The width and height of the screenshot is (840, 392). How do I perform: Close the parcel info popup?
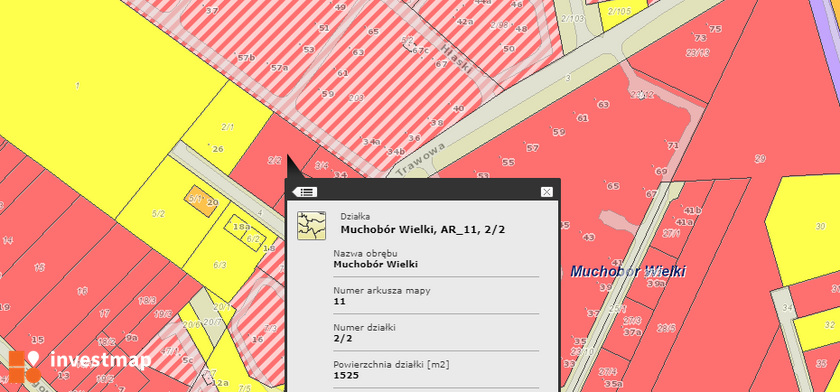546,192
